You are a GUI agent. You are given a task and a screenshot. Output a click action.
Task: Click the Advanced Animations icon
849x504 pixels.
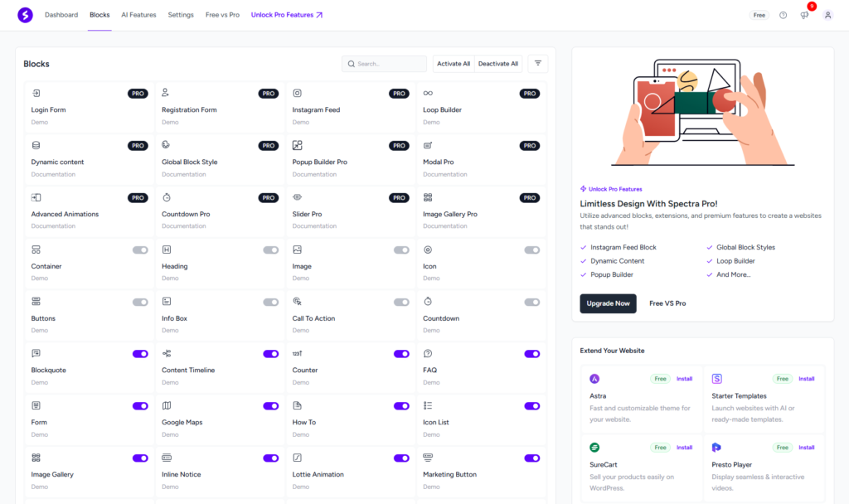click(x=36, y=197)
